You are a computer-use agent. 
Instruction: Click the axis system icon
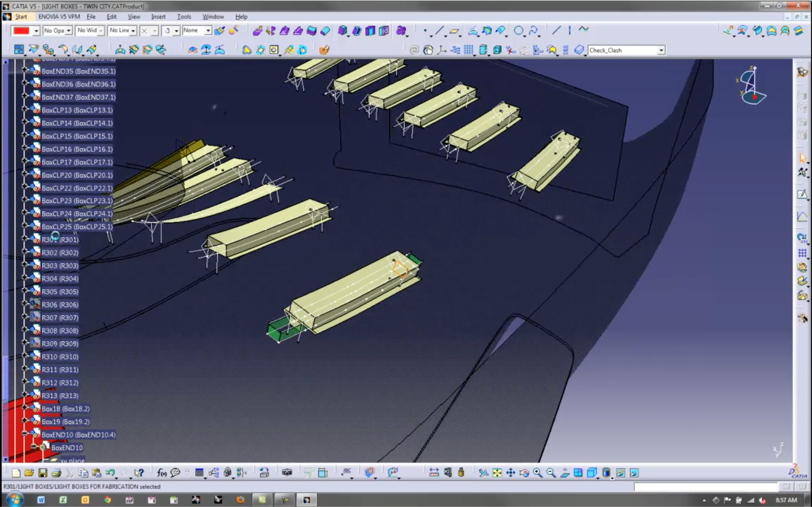pyautogui.click(x=442, y=50)
